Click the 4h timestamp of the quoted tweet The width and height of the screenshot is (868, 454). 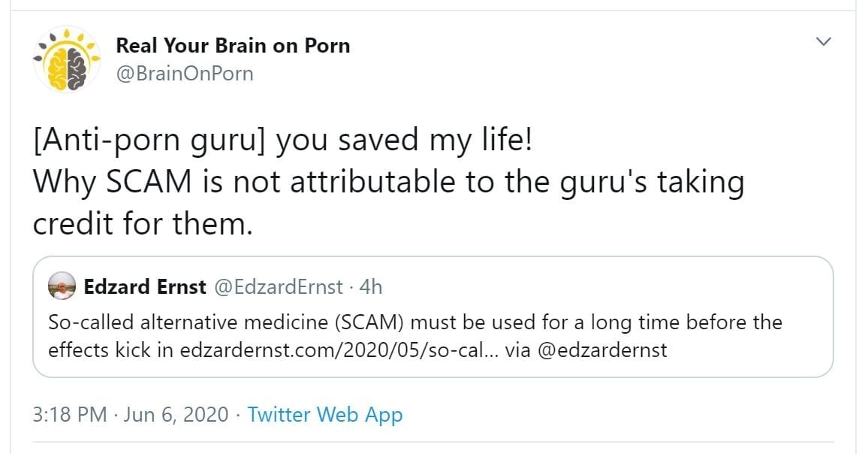371,286
